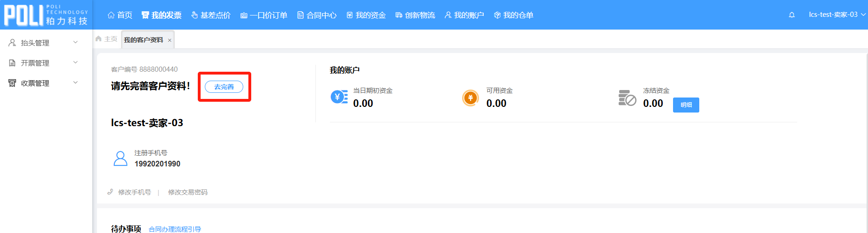Click the blue opening balance yen icon
868x233 pixels.
click(339, 97)
